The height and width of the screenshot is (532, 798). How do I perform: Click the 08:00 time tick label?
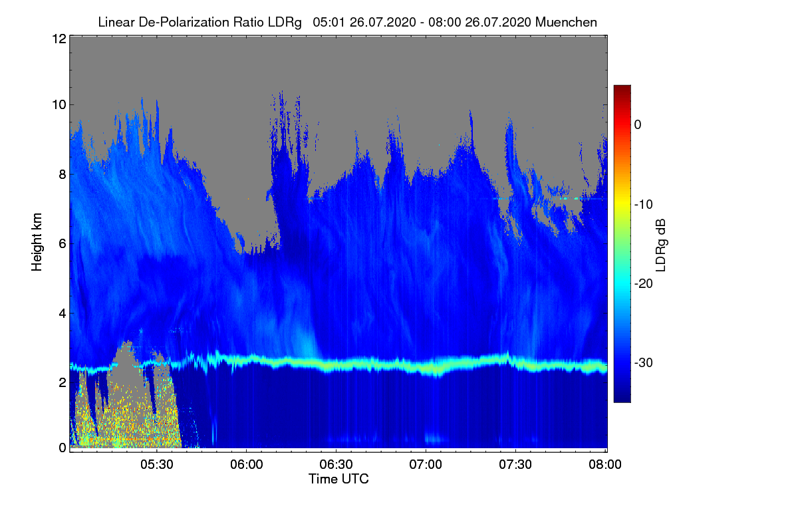[606, 465]
